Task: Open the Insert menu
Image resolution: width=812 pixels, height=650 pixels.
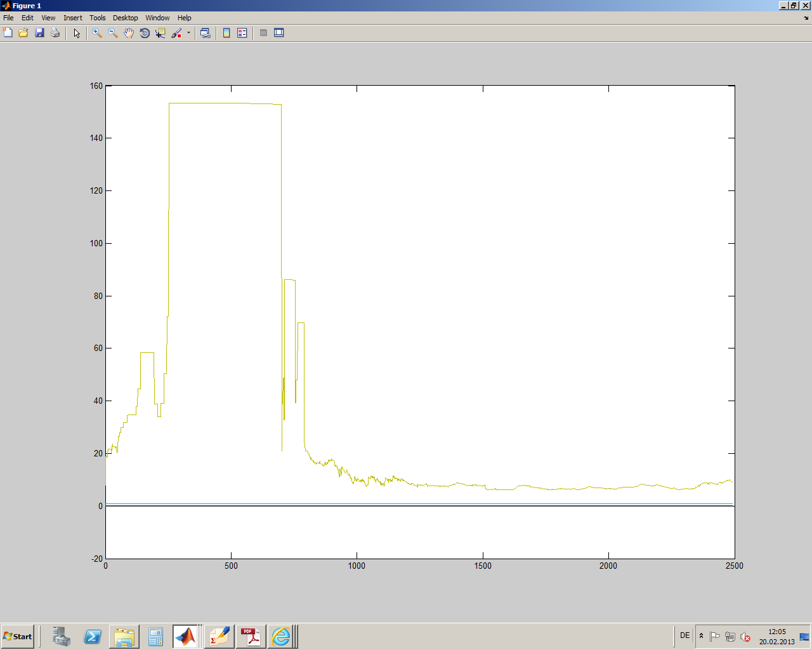Action: [x=73, y=18]
